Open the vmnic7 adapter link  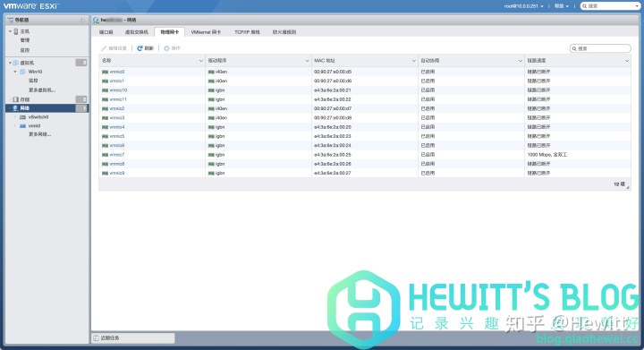tap(117, 155)
